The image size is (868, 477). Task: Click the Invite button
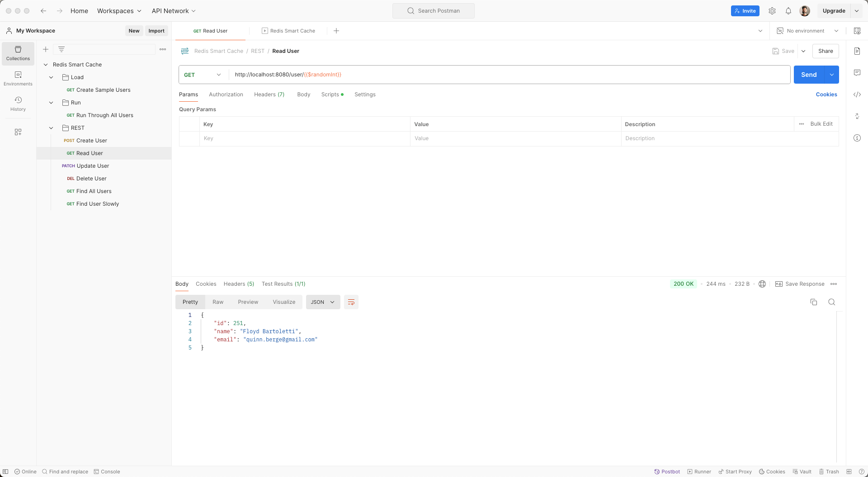(x=745, y=11)
